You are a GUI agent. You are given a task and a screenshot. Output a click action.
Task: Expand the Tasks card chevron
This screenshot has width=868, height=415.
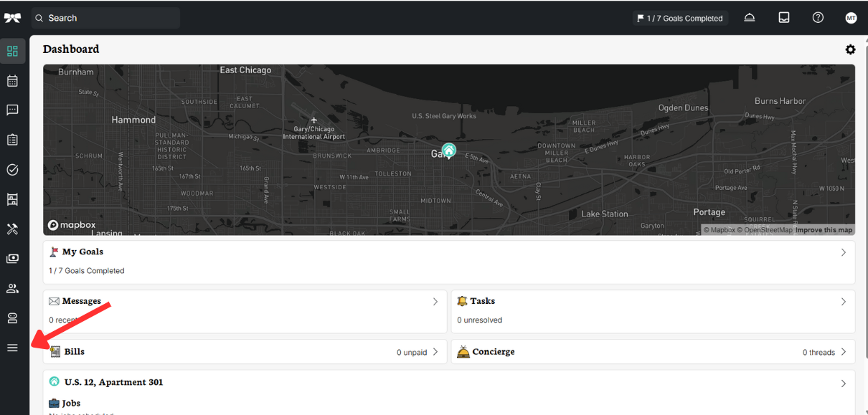click(x=844, y=302)
